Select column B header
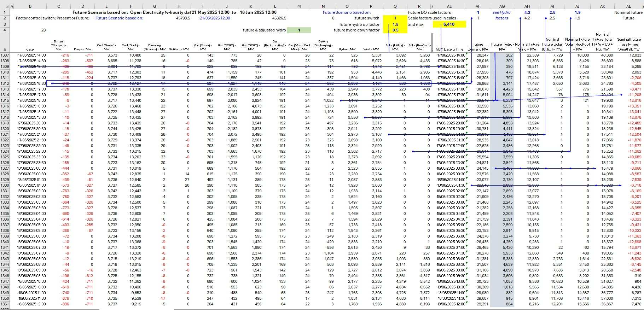The width and height of the screenshot is (644, 310). (30, 6)
